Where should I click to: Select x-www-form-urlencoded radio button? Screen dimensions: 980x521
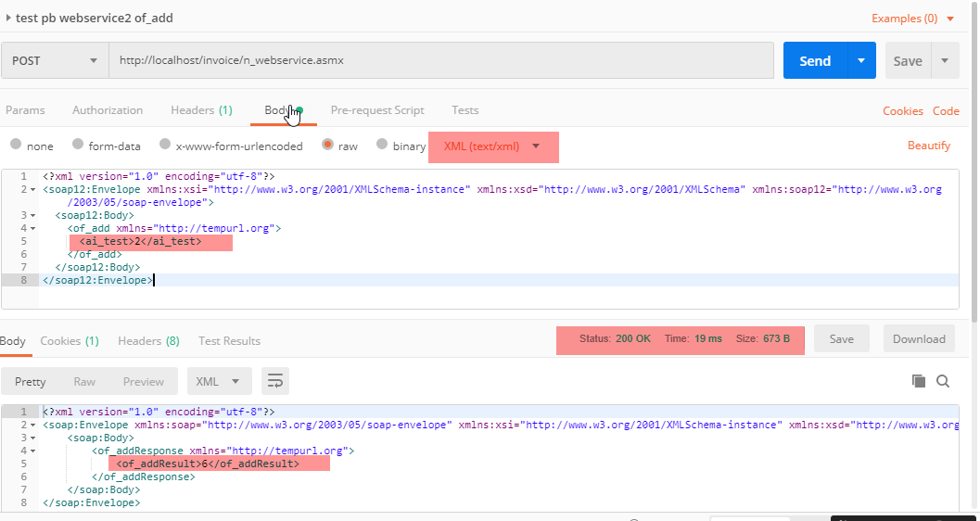tap(165, 146)
